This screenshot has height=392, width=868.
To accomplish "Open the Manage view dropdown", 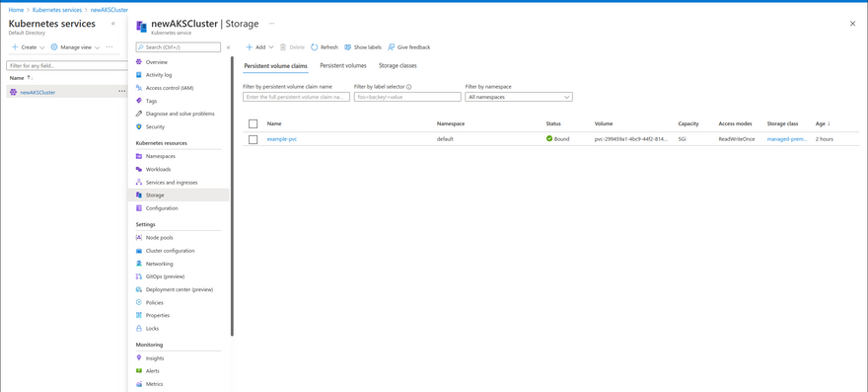I will coord(75,47).
